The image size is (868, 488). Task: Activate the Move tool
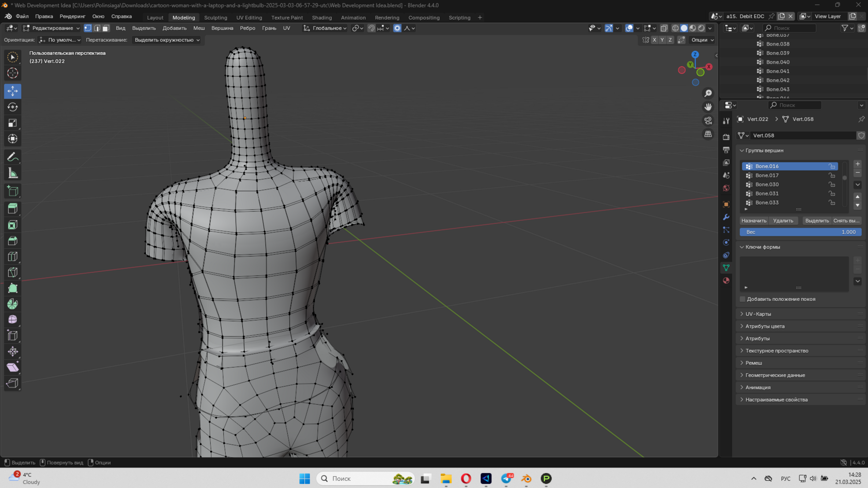pos(12,91)
